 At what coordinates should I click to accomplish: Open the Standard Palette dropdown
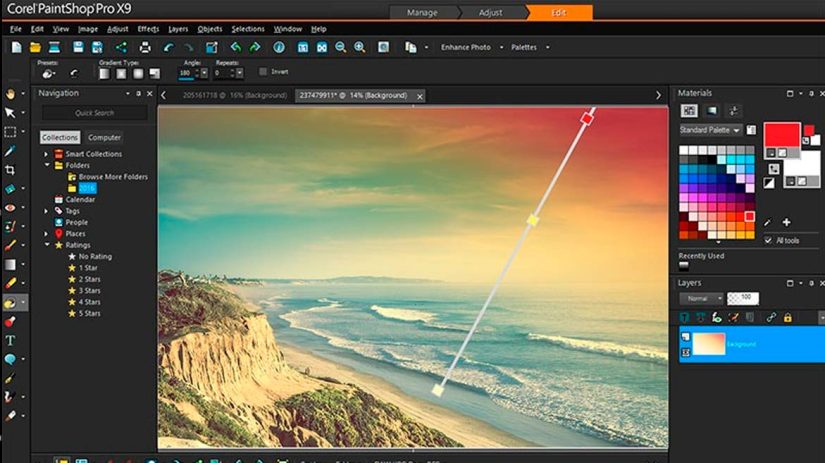click(711, 130)
